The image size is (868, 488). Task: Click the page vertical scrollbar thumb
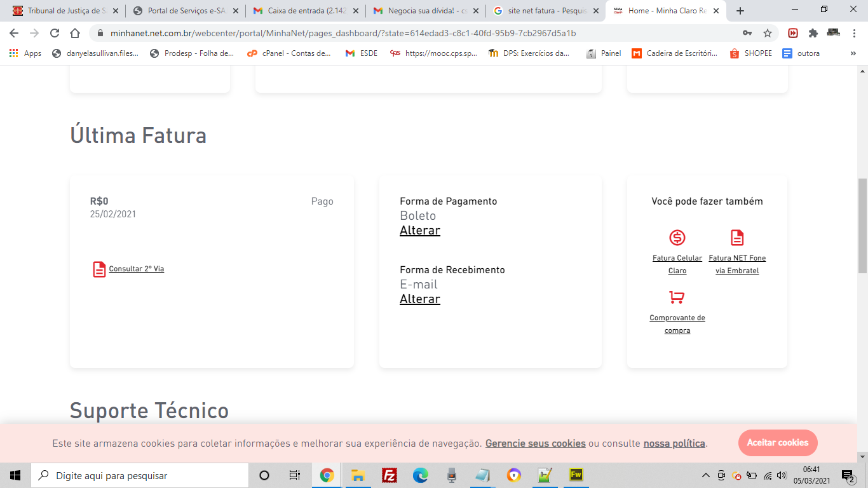click(862, 229)
